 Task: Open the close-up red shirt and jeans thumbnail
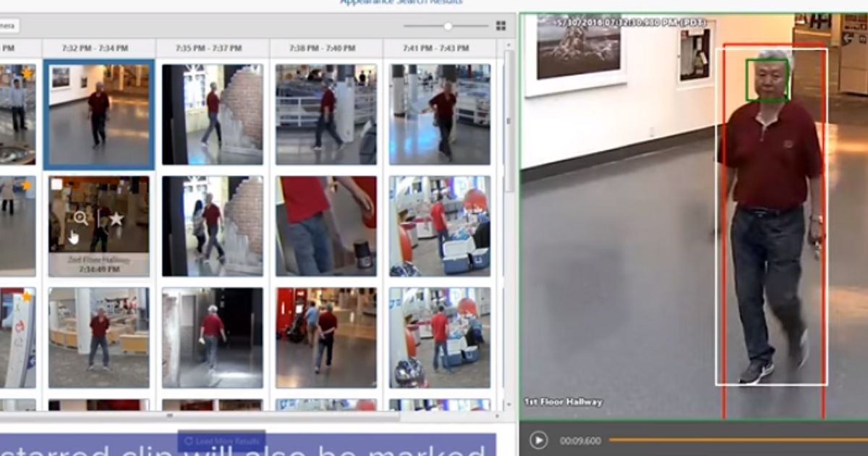tap(325, 226)
